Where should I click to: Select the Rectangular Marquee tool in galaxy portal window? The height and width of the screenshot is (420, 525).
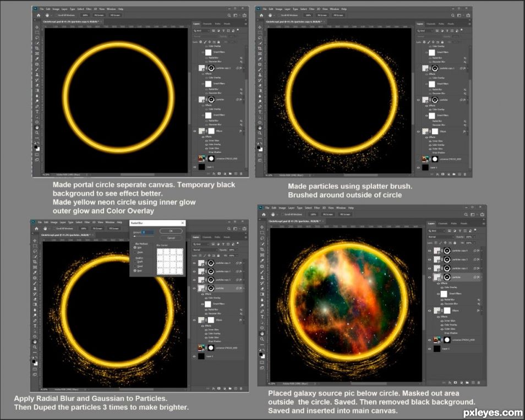point(262,233)
